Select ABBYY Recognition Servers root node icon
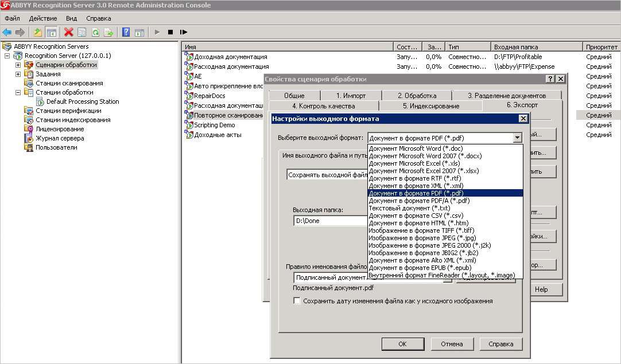Image resolution: width=621 pixels, height=364 pixels. [x=7, y=46]
